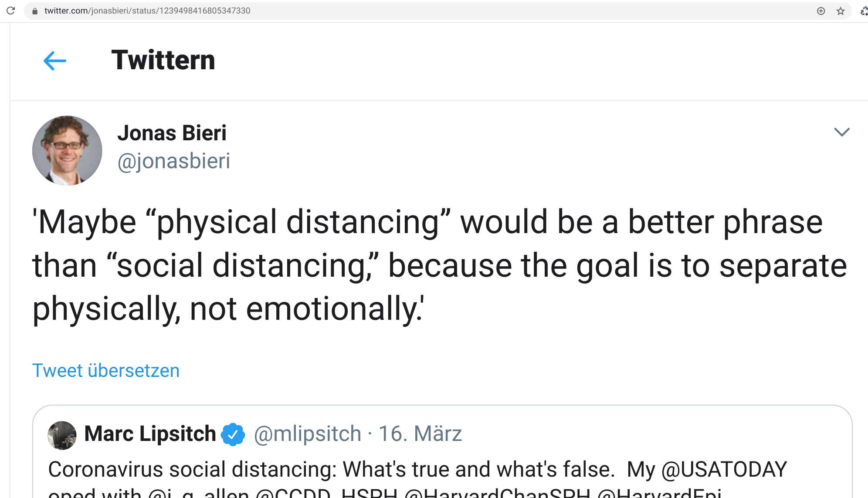
Task: Open the extension icon at the toolbar's right edge
Action: 864,11
